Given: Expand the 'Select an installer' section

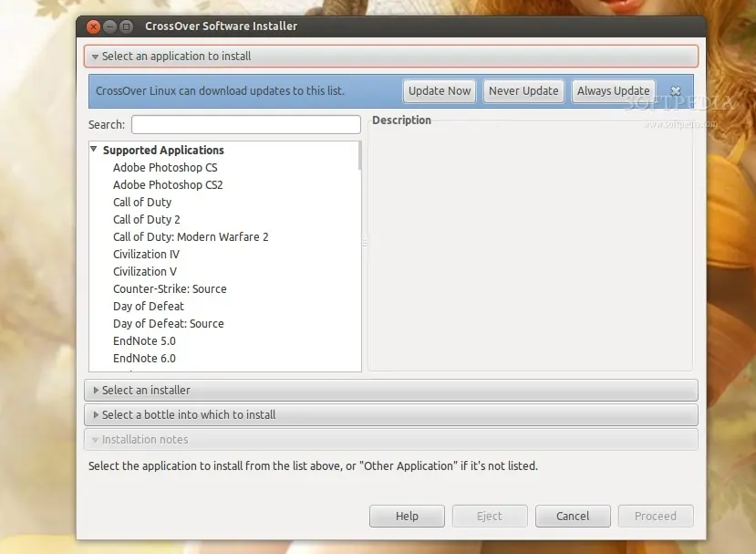Looking at the screenshot, I should click(x=391, y=390).
